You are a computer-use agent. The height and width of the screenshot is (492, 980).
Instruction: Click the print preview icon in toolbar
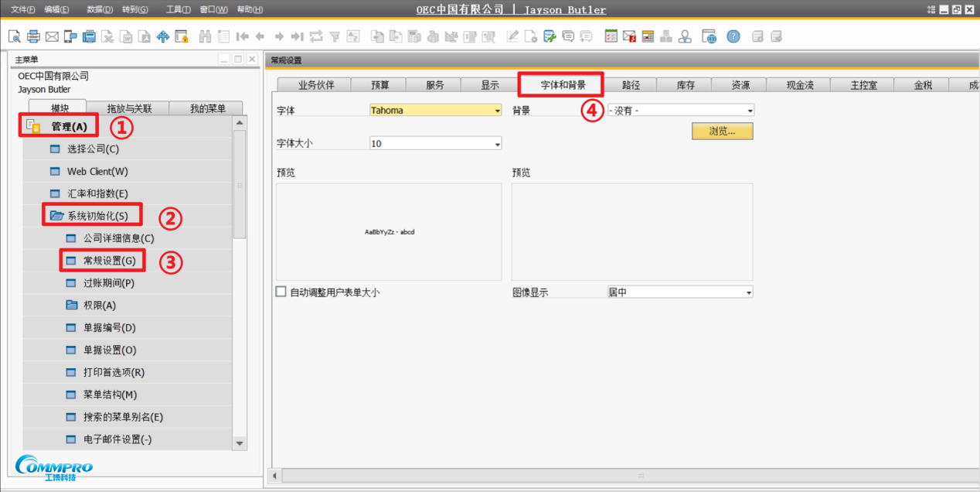coord(14,36)
